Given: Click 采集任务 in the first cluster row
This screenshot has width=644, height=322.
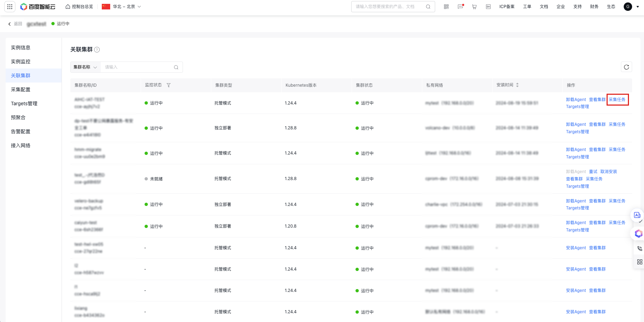Looking at the screenshot, I should tap(617, 100).
